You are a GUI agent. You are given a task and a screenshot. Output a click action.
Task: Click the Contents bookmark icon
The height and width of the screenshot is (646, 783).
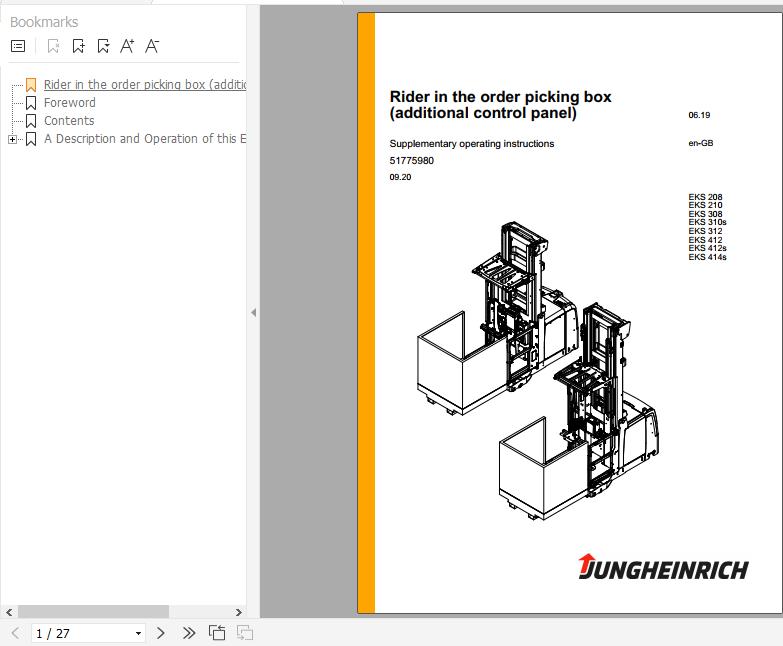31,121
